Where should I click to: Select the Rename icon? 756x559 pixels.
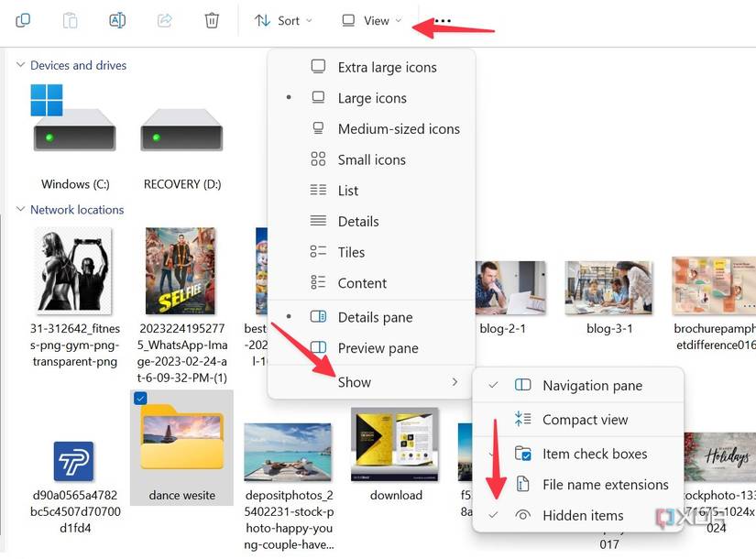click(117, 20)
